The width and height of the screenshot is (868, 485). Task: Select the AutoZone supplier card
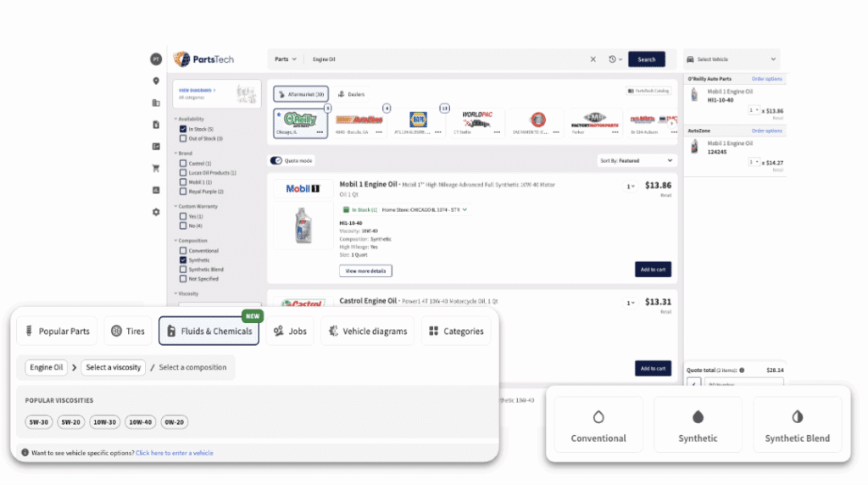tap(359, 123)
